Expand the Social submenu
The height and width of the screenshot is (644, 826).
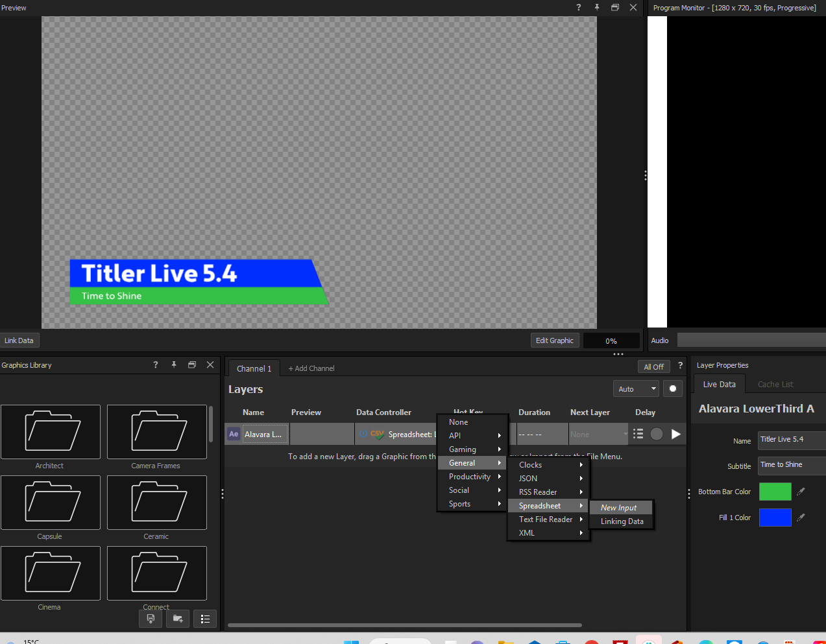point(472,490)
